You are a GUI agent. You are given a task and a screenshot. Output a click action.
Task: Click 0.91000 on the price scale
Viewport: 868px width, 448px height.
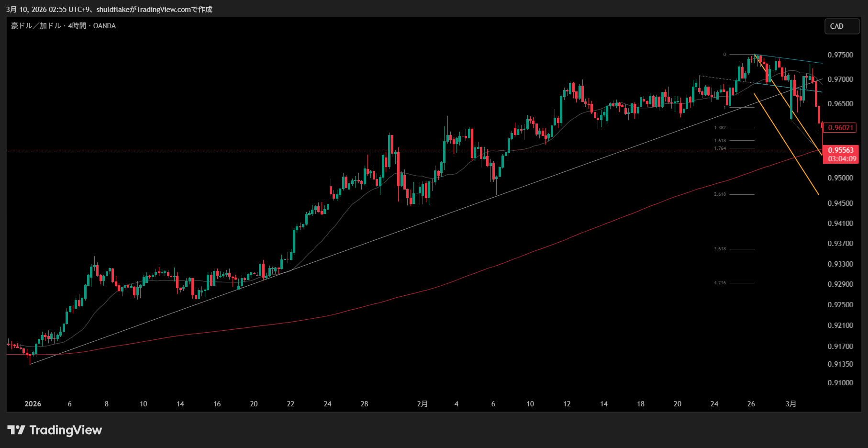click(840, 383)
